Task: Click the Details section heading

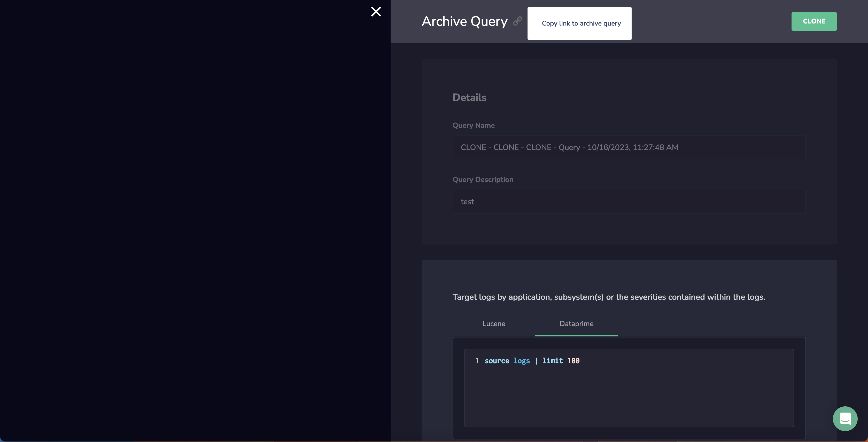Action: pyautogui.click(x=469, y=98)
